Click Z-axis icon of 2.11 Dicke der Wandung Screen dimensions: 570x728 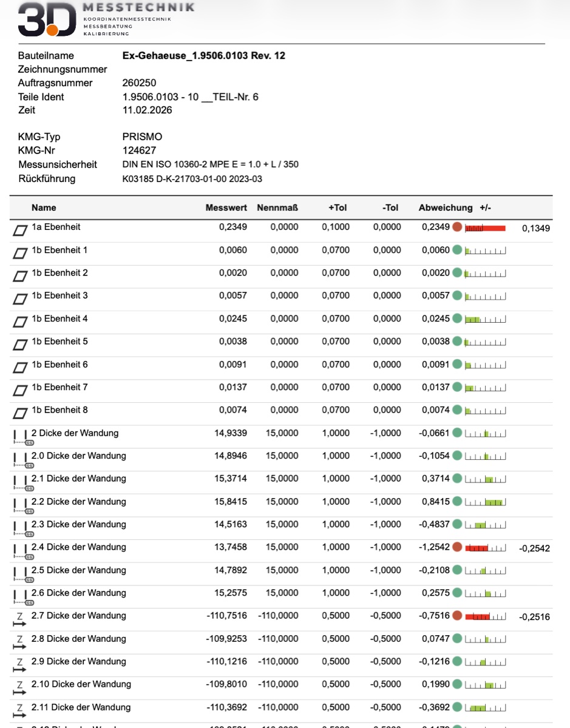tap(20, 712)
